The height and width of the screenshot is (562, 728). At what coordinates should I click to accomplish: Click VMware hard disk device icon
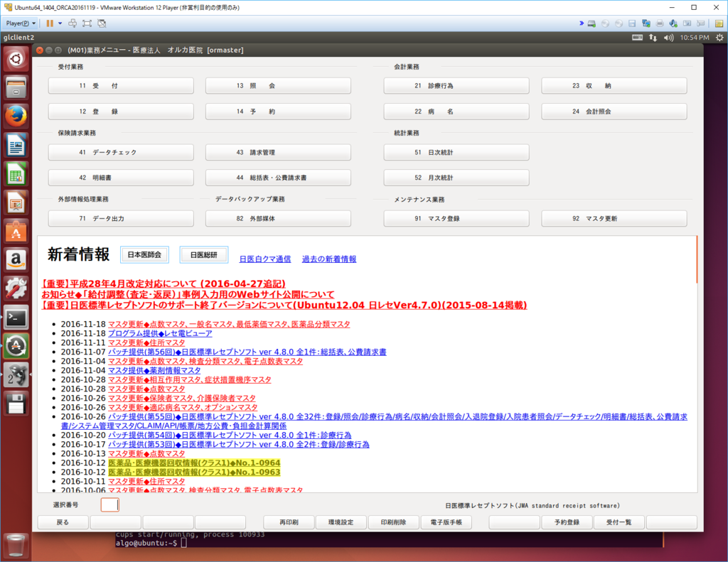pyautogui.click(x=591, y=23)
